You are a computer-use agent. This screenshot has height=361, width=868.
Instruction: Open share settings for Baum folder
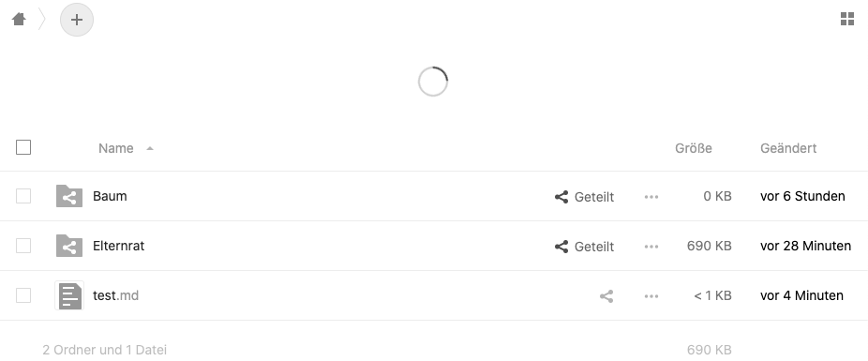tap(584, 197)
